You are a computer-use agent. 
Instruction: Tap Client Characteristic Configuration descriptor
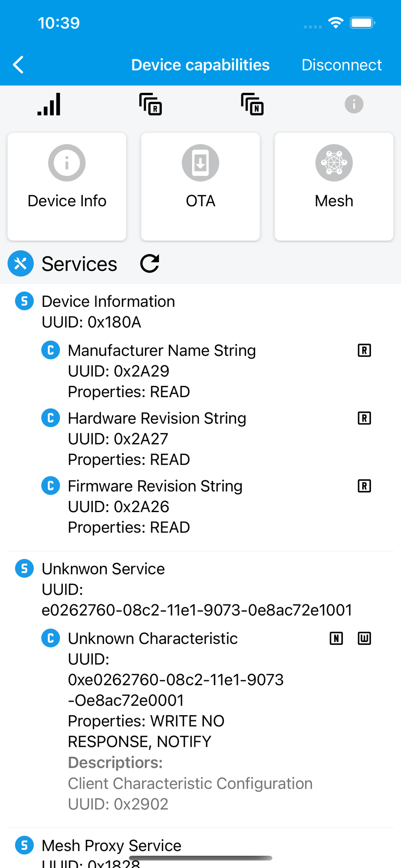pos(190,783)
